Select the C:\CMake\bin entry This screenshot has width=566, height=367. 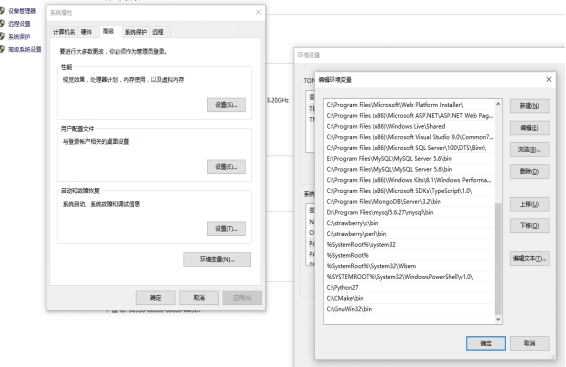[409, 298]
